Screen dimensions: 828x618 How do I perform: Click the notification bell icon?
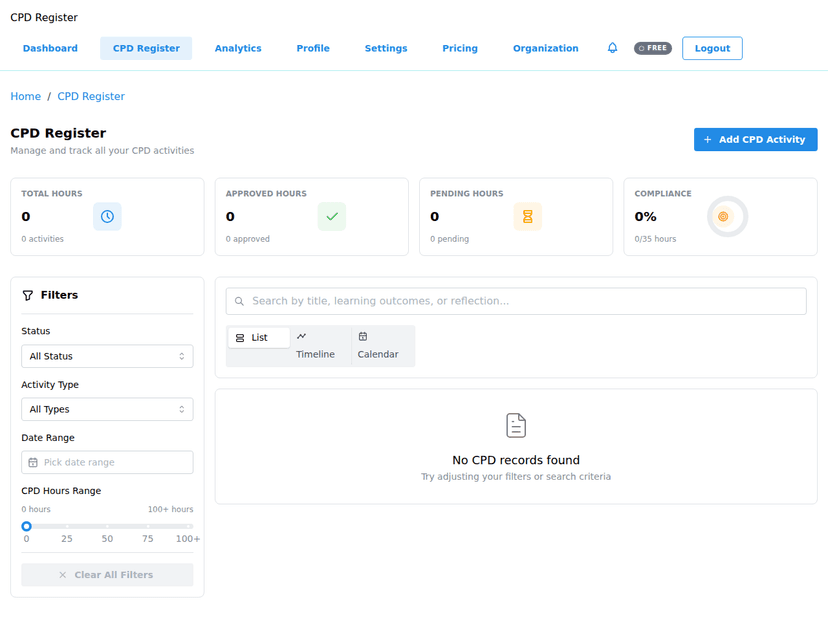[x=612, y=48]
